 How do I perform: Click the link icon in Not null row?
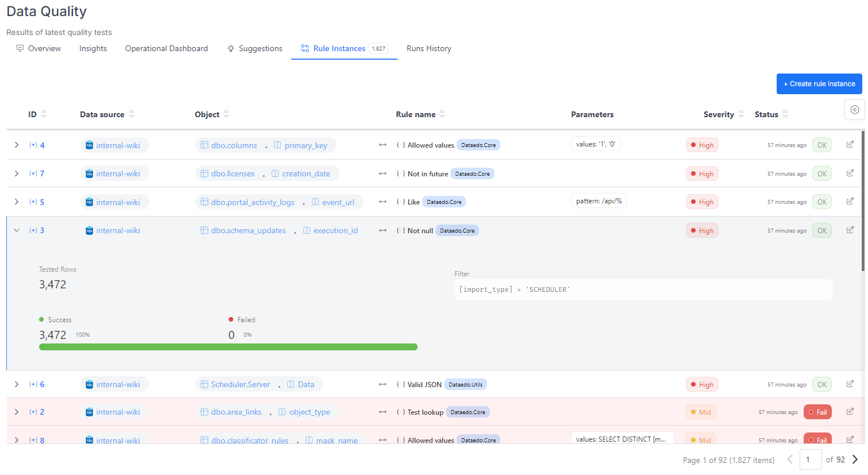pos(383,230)
